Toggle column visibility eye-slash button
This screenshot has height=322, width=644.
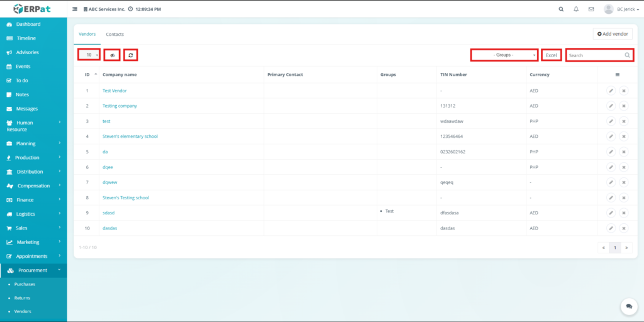(112, 55)
